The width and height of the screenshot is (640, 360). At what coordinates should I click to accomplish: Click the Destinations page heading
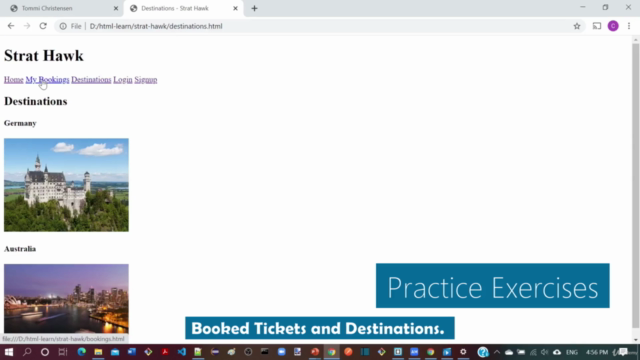point(36,101)
